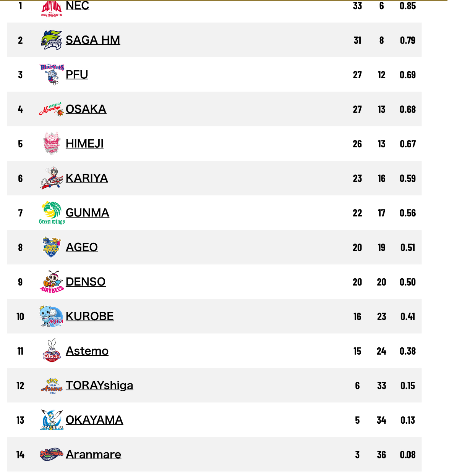Click the Himeji Victorina logo
This screenshot has height=476, width=449.
pyautogui.click(x=52, y=144)
